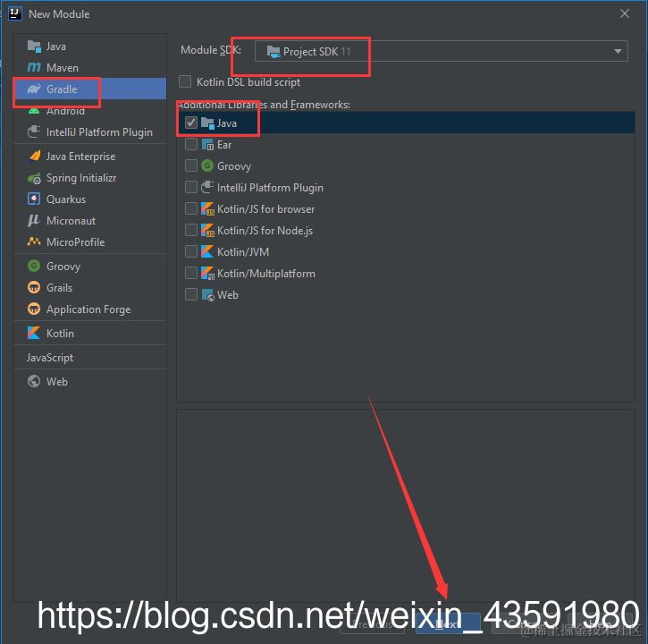
Task: Close the New Module dialog
Action: pos(625,13)
